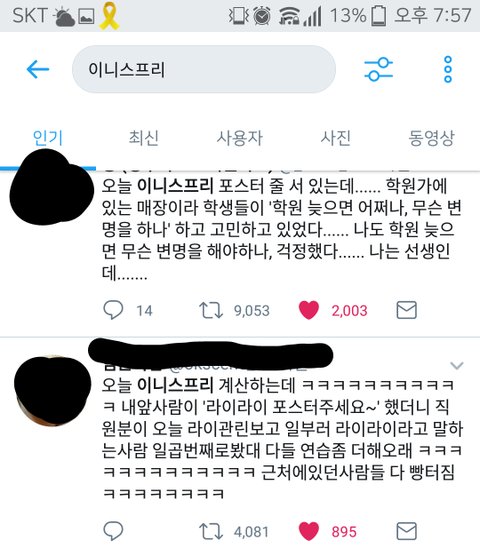Select the 인기 tab

[x=48, y=138]
